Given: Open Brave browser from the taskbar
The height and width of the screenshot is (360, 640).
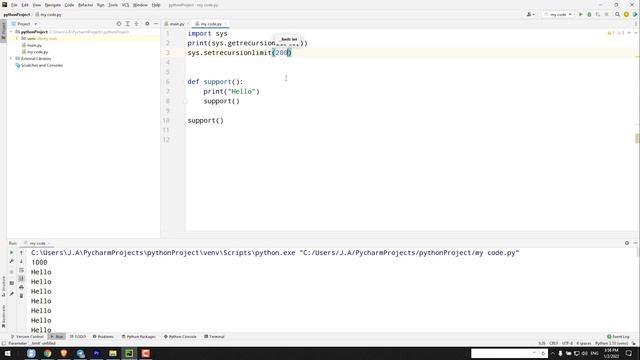Looking at the screenshot, I should (64, 353).
